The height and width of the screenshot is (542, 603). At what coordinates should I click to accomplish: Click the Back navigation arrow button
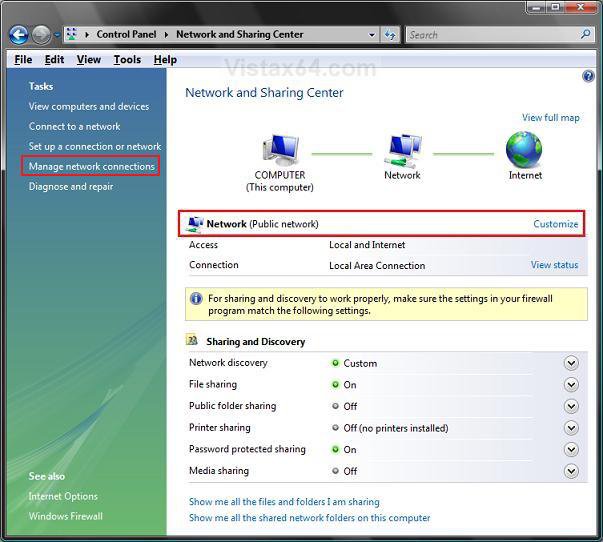(18, 35)
